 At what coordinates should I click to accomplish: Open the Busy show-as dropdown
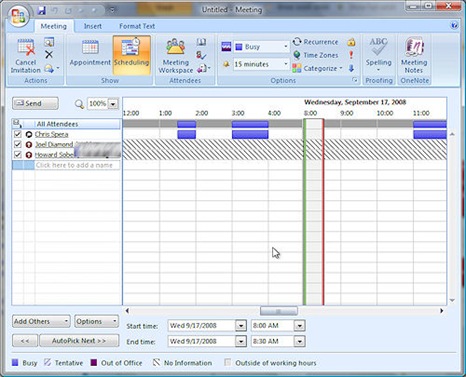(x=286, y=47)
